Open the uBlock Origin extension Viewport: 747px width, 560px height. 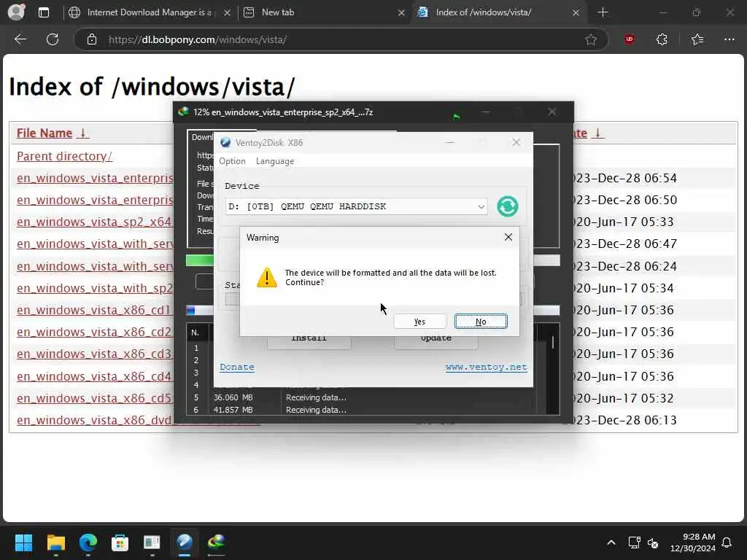(x=630, y=39)
